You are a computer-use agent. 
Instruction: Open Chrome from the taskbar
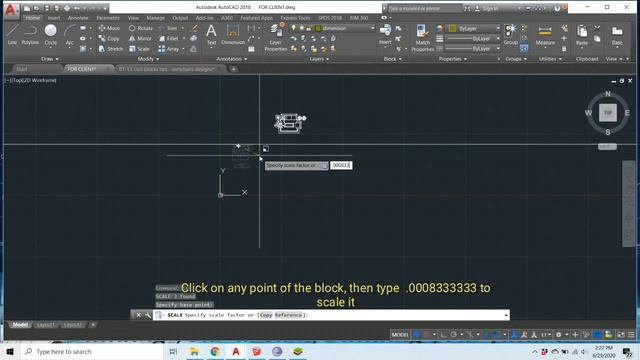click(215, 351)
